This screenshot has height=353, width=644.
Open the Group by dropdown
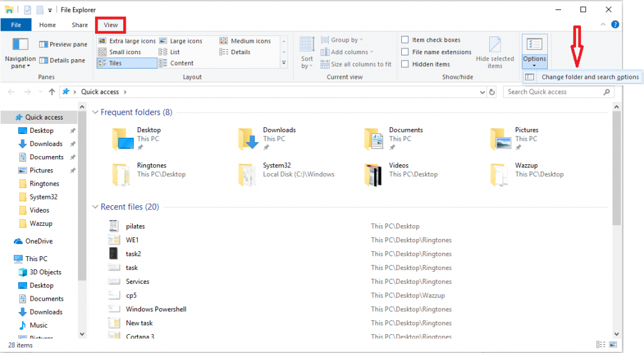[x=341, y=40]
